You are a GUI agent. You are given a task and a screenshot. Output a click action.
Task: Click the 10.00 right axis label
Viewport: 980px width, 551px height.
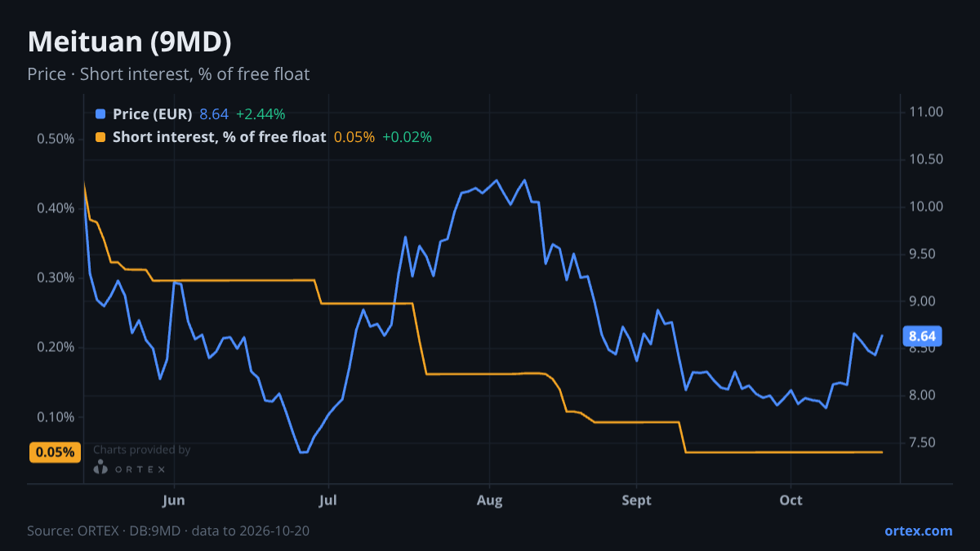click(x=927, y=207)
